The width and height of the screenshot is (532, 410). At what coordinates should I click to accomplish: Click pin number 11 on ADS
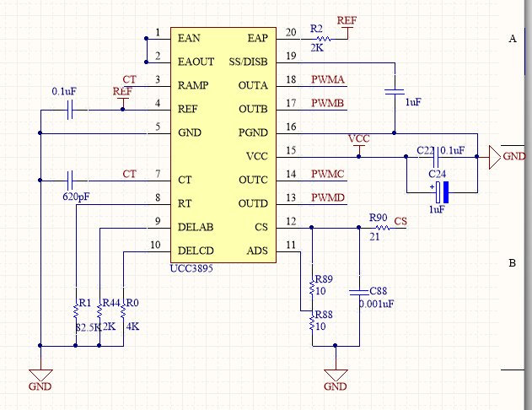[x=291, y=245]
